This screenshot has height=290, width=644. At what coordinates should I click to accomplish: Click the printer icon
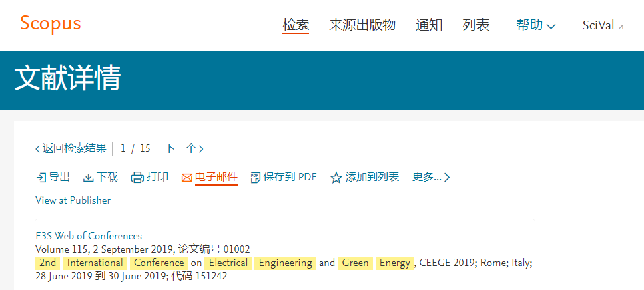[137, 178]
